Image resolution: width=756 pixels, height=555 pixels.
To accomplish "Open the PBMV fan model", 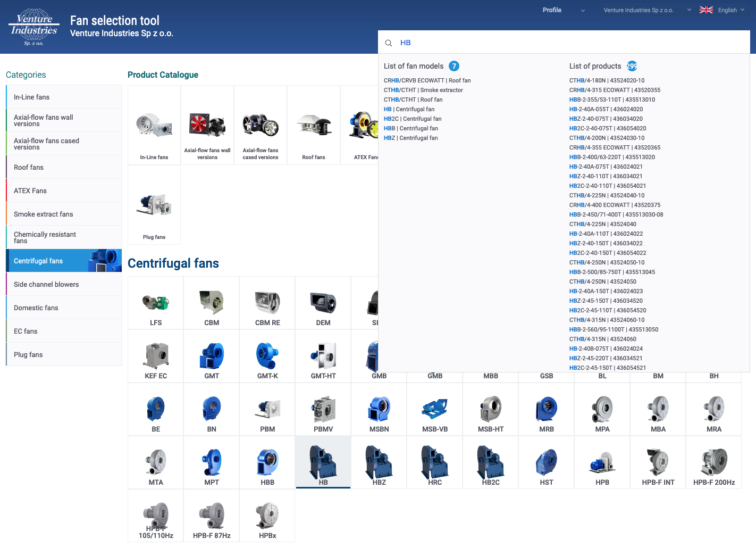I will click(323, 409).
